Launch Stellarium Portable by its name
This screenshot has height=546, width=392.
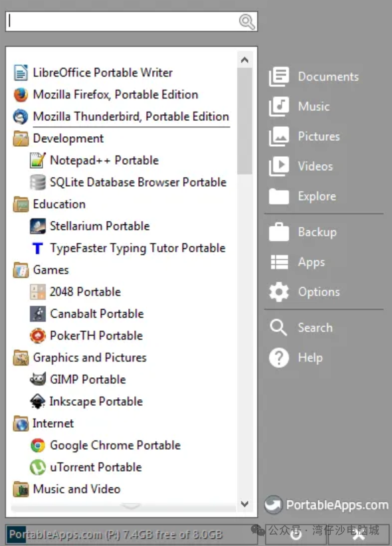(x=100, y=227)
